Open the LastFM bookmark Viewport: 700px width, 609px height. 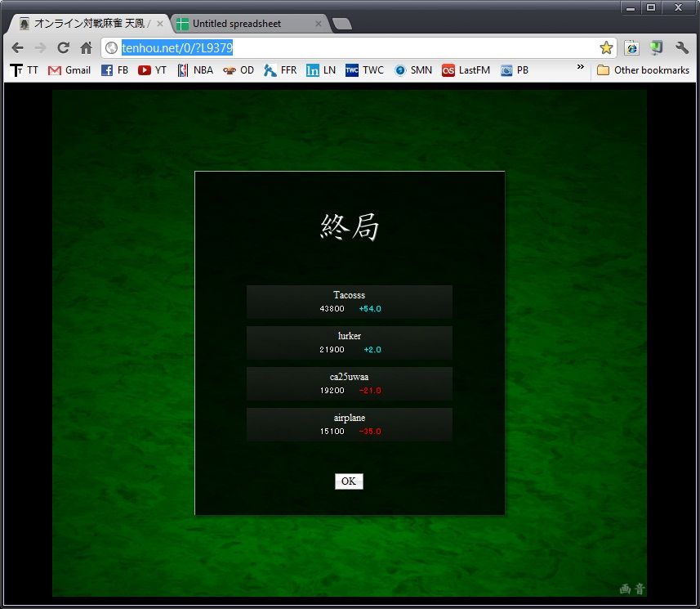(466, 70)
